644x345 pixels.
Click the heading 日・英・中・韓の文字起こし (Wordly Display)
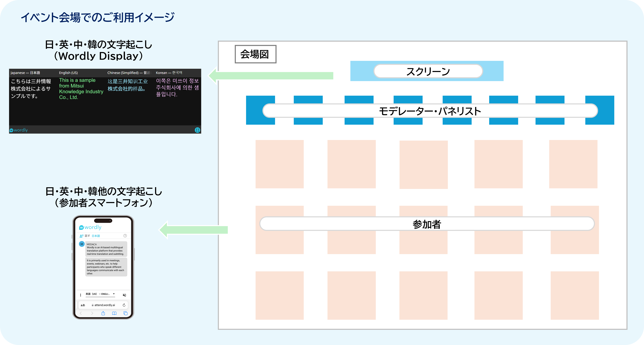(x=99, y=50)
